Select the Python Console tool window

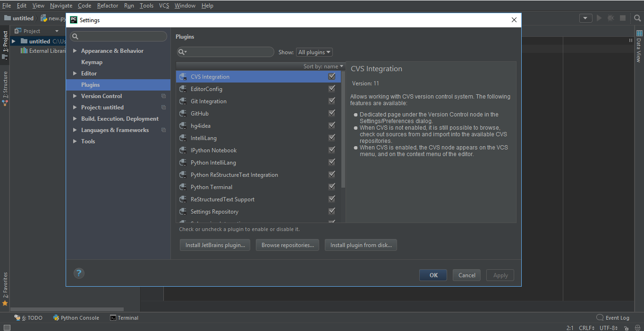(76, 317)
